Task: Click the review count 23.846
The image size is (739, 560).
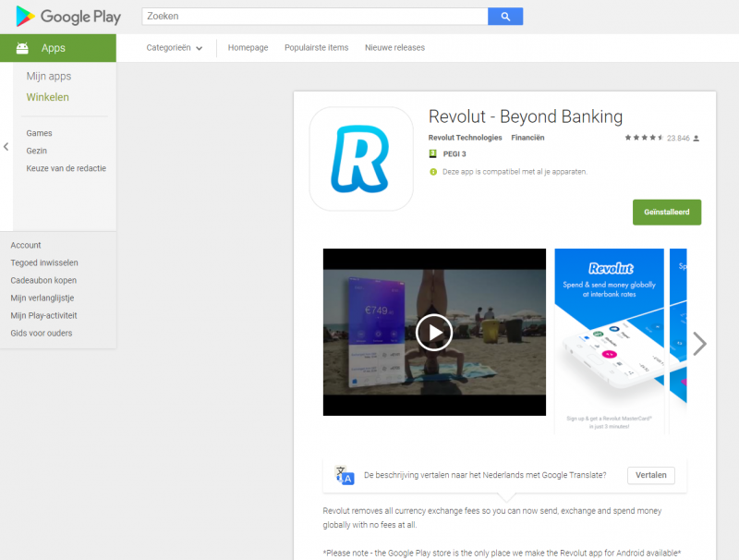Action: point(678,138)
